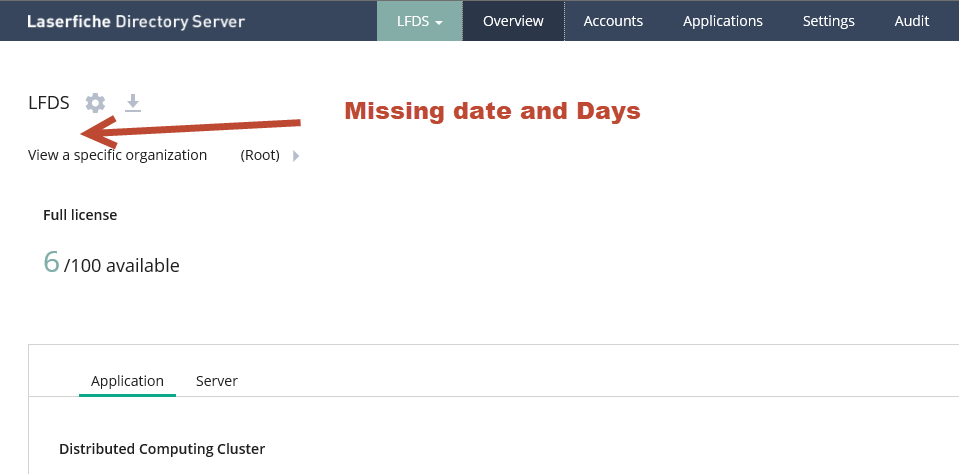
Task: Expand the triangle arrow next to (Root)
Action: point(296,156)
